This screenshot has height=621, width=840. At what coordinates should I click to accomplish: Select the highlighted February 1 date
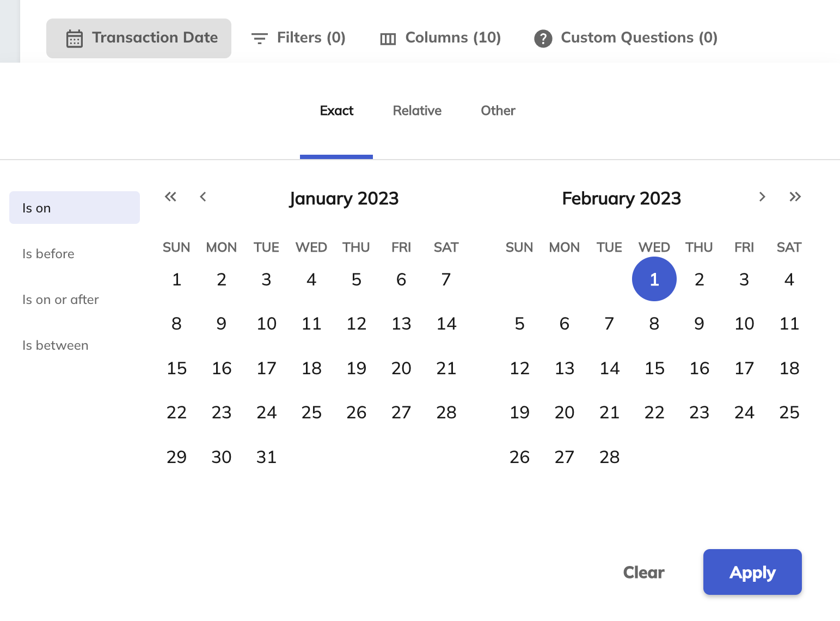654,279
